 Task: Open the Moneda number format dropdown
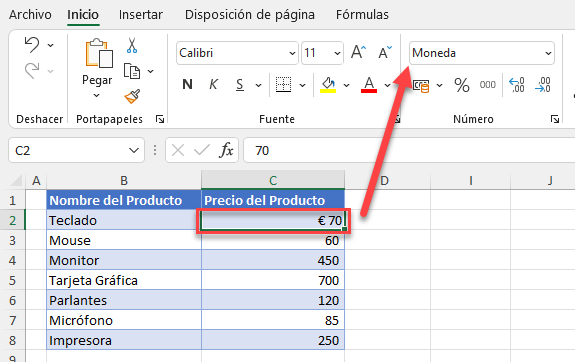coord(548,53)
